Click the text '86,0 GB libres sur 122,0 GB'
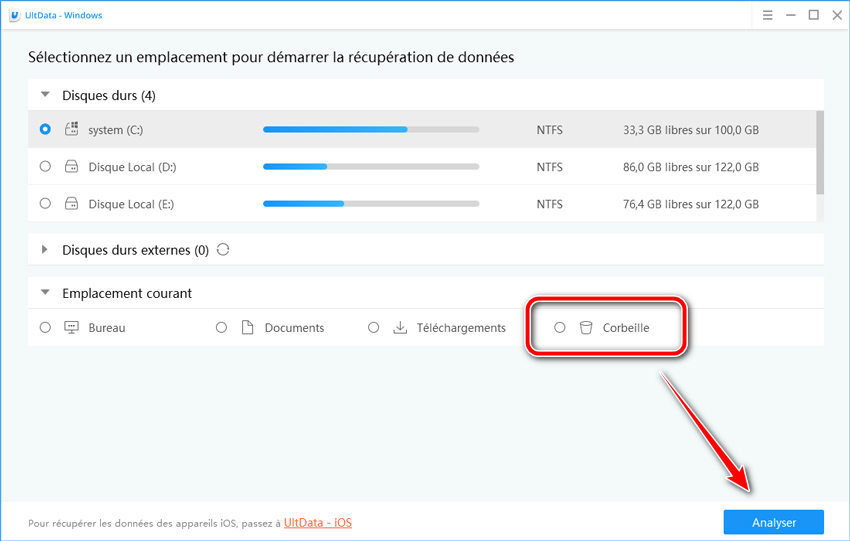 pyautogui.click(x=691, y=167)
